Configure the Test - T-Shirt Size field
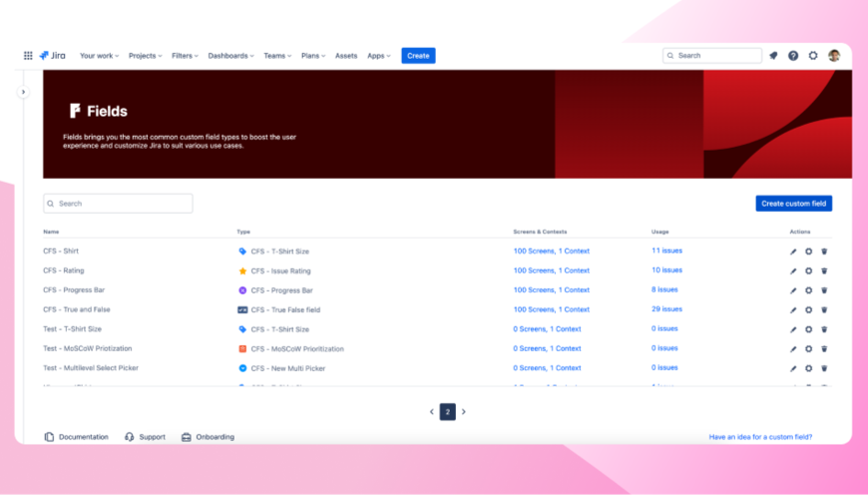The image size is (868, 495). [x=809, y=329]
